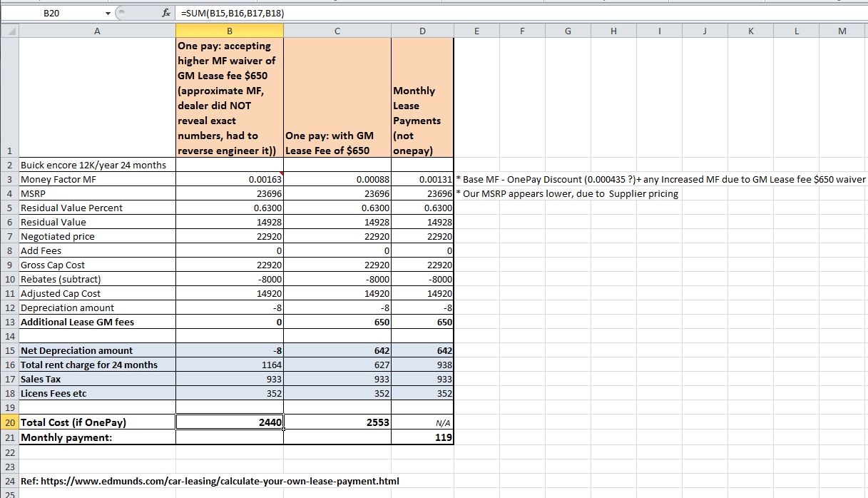
Task: Click the Select All corner triangle
Action: (10, 31)
